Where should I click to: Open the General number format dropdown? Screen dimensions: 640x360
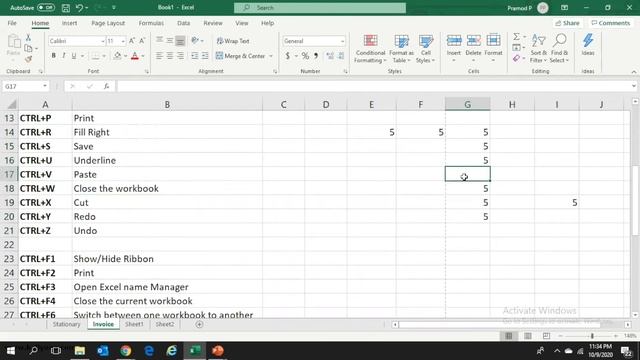[342, 41]
